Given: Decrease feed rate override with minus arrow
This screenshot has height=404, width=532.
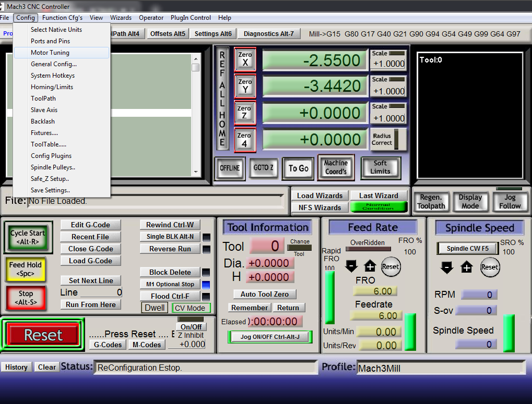Looking at the screenshot, I should [x=351, y=266].
